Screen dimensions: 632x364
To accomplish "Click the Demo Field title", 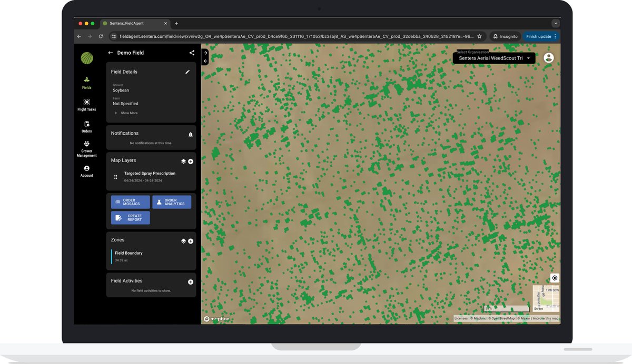I will [x=131, y=53].
